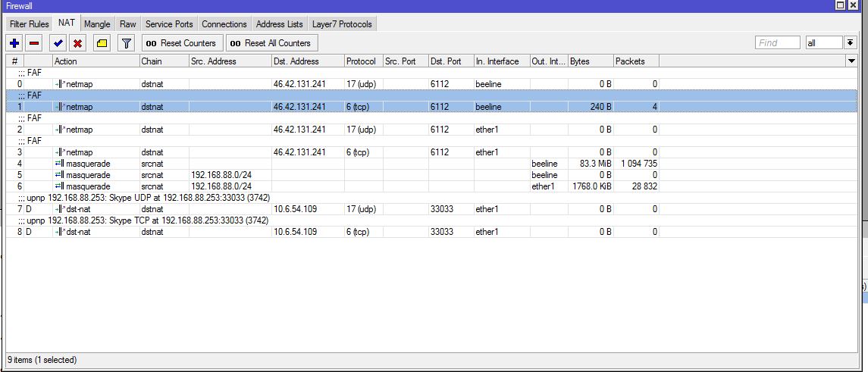
Task: Select rule 5 masquerade action icon
Action: 60,175
